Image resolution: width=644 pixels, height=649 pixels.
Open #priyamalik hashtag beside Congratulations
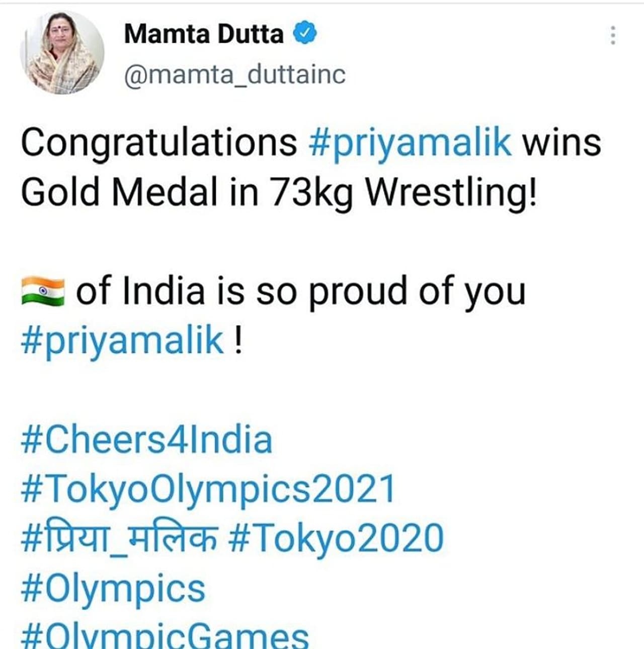410,142
